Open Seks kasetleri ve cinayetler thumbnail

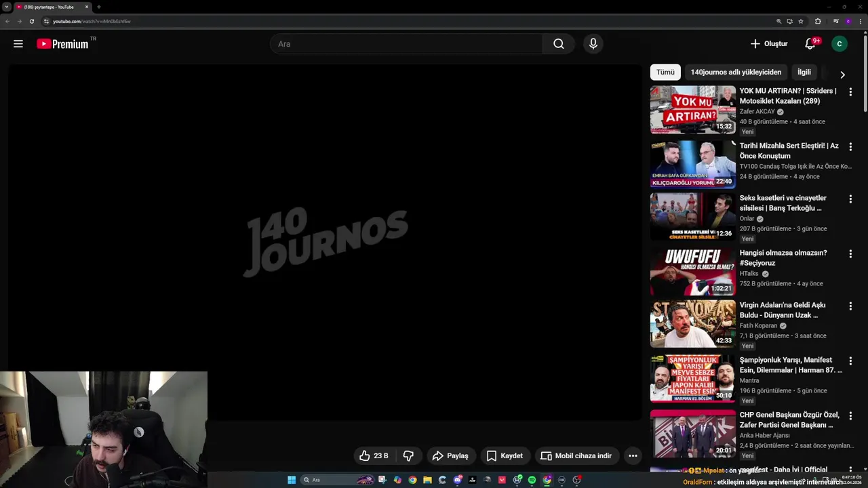tap(692, 217)
